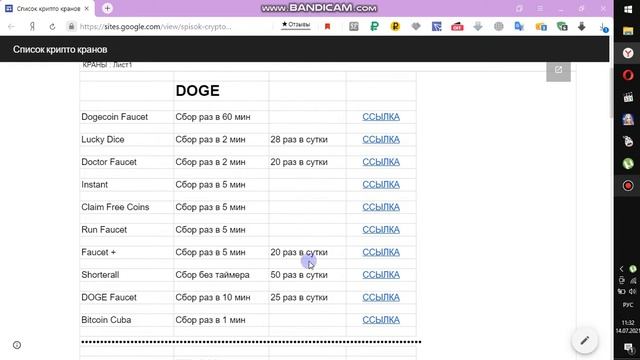Open downloads with the black arrow icon
The width and height of the screenshot is (640, 360).
click(x=582, y=27)
